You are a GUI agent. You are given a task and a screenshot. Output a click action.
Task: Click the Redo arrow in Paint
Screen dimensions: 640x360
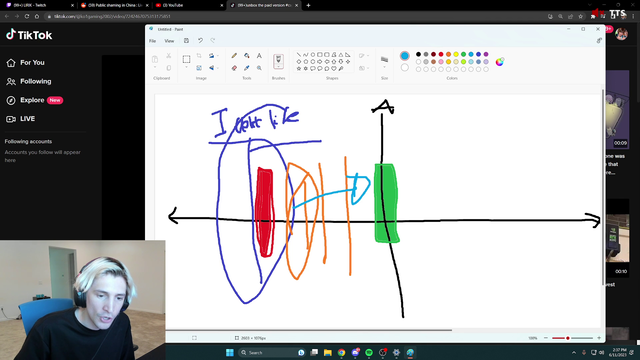213,40
